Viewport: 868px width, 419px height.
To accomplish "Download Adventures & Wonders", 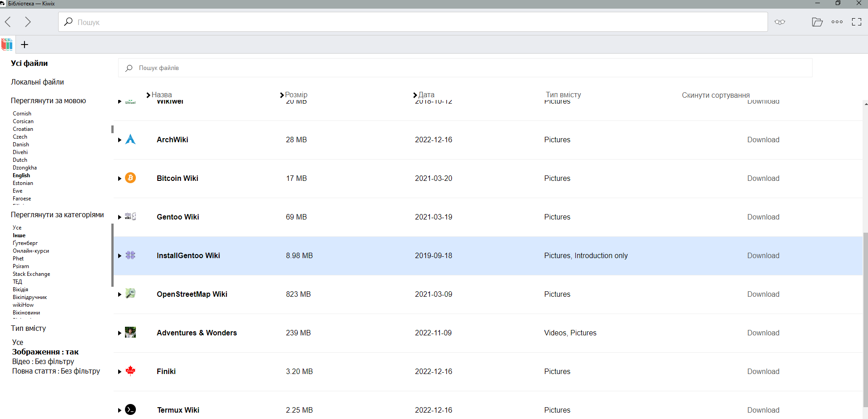I will tap(763, 333).
